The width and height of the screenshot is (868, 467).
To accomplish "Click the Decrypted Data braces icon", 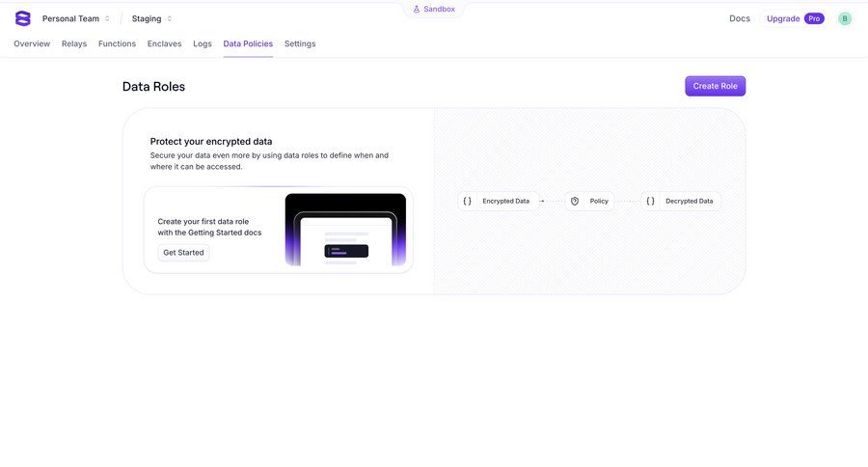I will point(650,201).
